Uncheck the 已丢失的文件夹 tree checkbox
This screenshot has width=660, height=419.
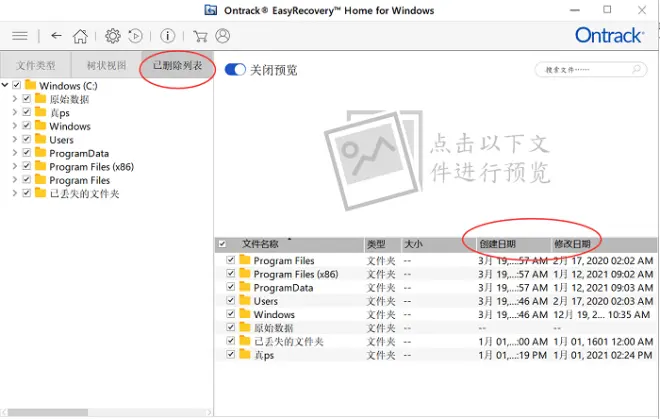[x=27, y=193]
